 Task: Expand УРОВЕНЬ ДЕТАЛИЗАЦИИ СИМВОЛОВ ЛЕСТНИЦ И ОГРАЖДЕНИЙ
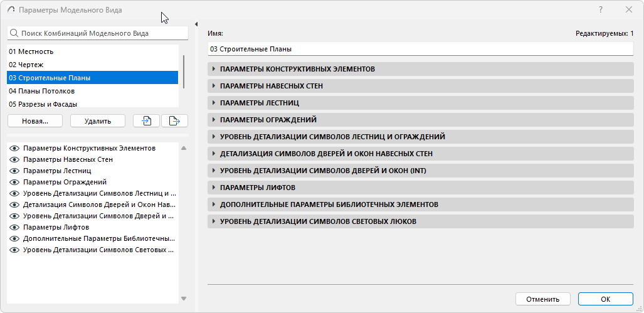pos(421,137)
